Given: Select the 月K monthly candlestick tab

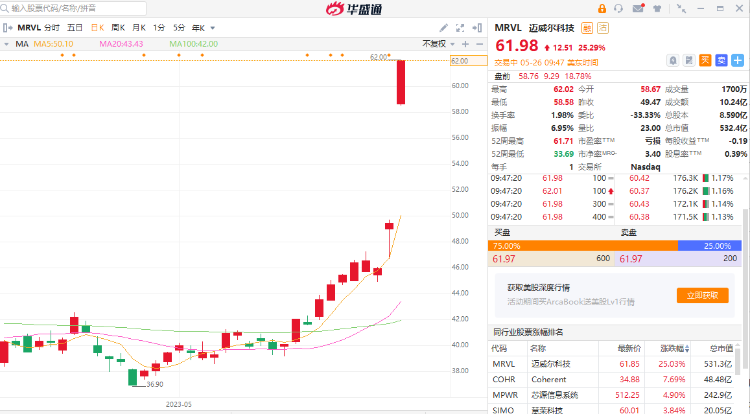Looking at the screenshot, I should pos(139,28).
